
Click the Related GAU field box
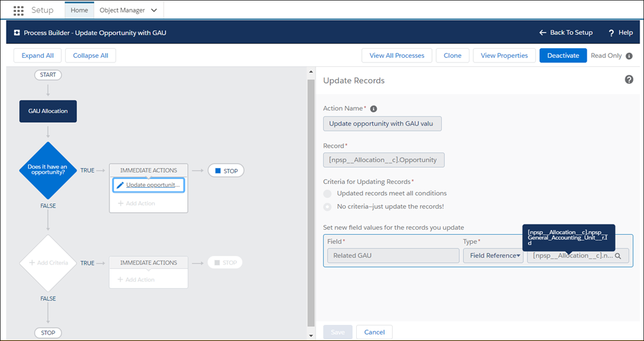393,255
